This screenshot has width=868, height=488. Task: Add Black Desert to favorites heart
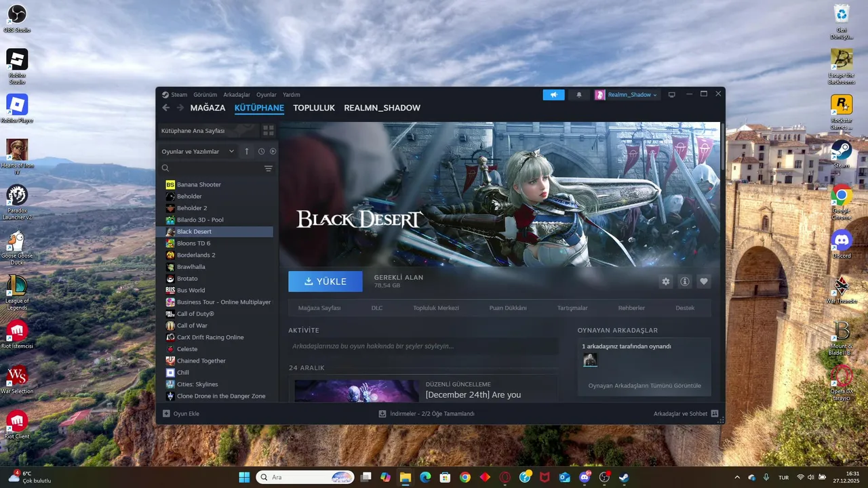tap(704, 281)
